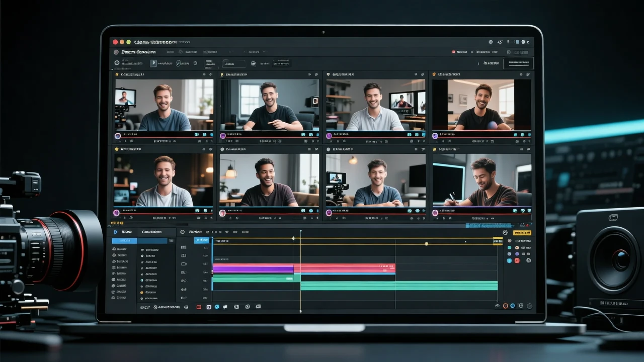Image resolution: width=644 pixels, height=362 pixels.
Task: Click the red badge icon in the upper-right header
Action: tap(453, 52)
